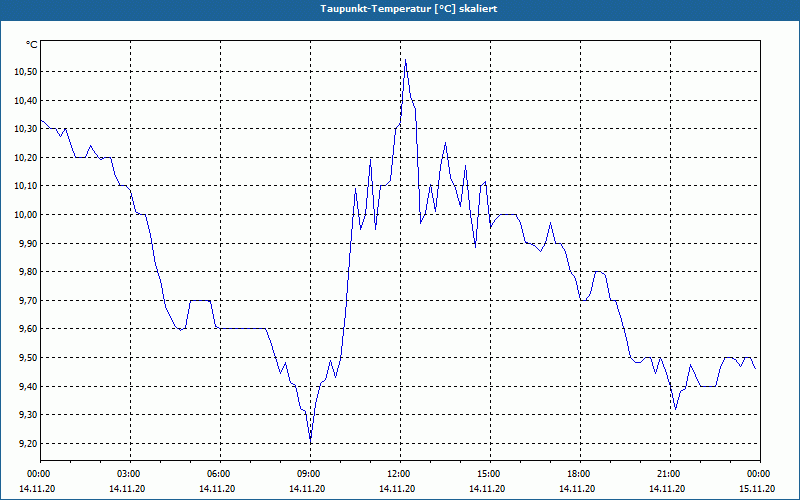Click the 15.11.20 date label
Screen dimensions: 800x500
click(x=758, y=489)
